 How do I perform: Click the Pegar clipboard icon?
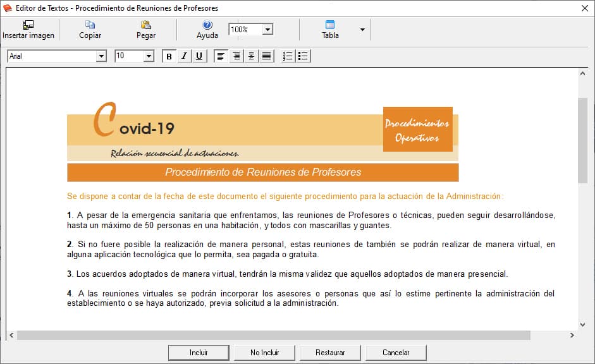pyautogui.click(x=145, y=25)
